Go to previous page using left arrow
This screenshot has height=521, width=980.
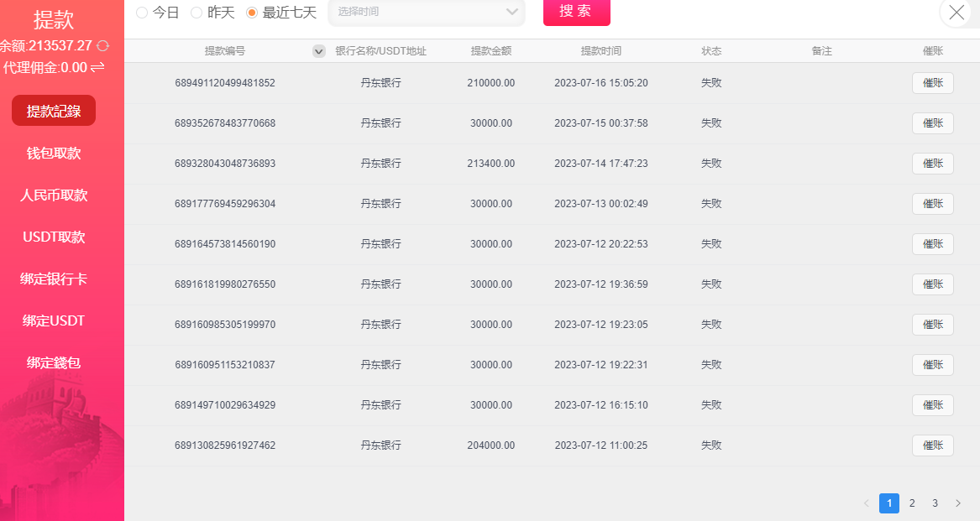click(x=867, y=503)
